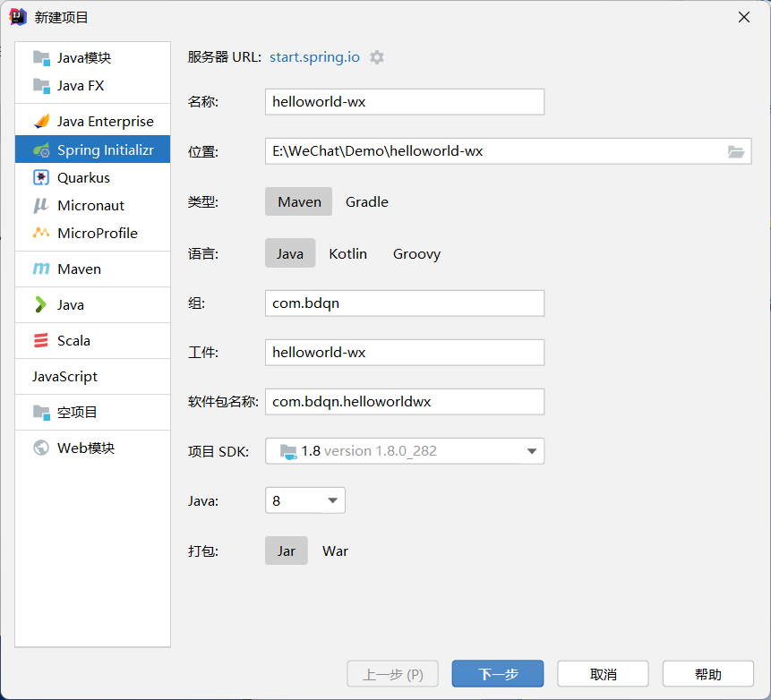This screenshot has height=700, width=771.
Task: Select JavaScript project type
Action: point(93,377)
